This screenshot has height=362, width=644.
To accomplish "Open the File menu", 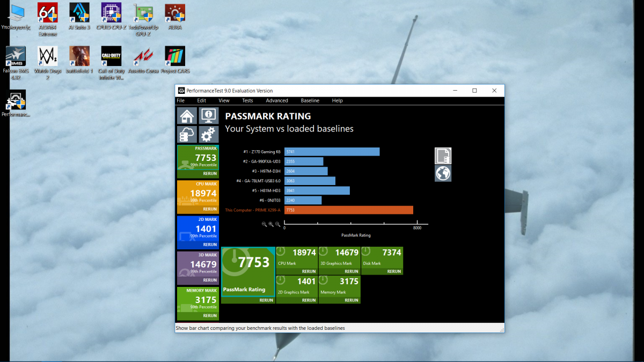I will tap(181, 100).
